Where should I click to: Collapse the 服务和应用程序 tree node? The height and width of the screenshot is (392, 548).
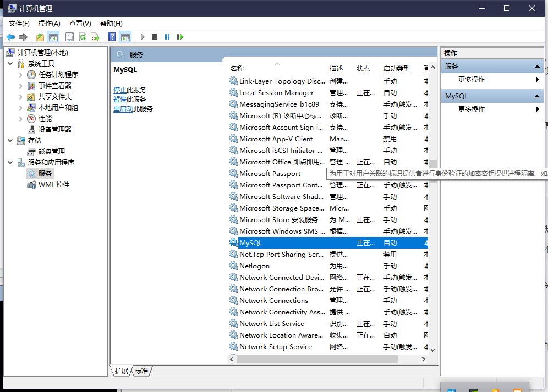pos(10,162)
